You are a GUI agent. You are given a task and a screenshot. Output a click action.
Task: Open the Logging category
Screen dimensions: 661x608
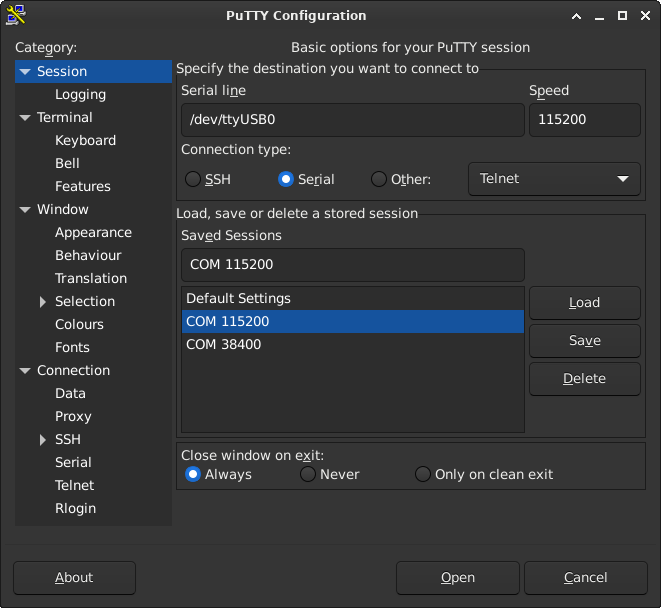coord(81,94)
